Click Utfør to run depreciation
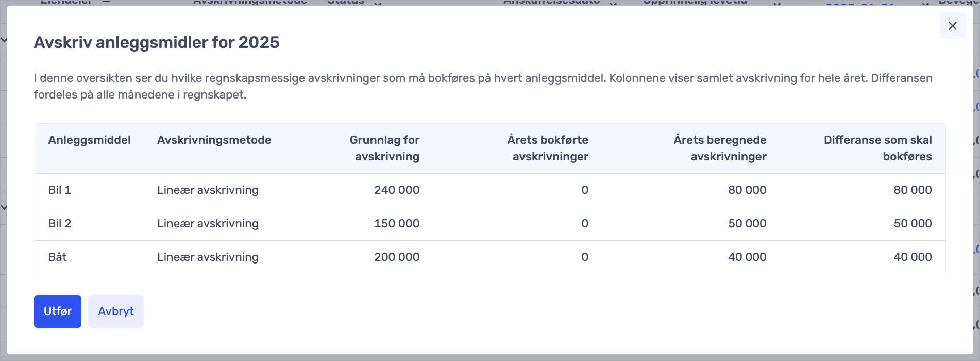 point(57,311)
